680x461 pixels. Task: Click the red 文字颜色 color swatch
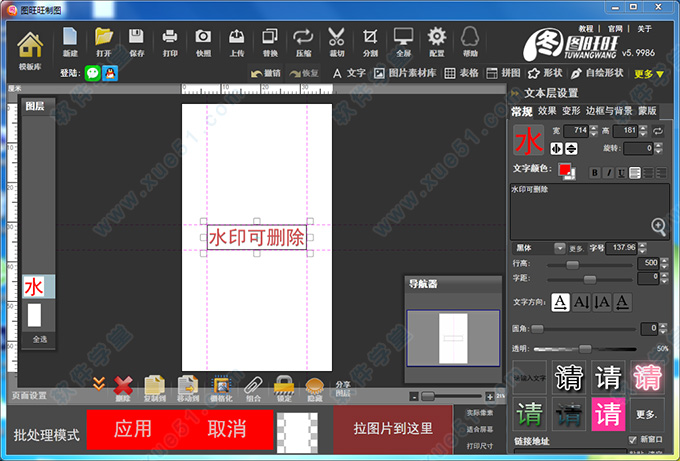565,171
